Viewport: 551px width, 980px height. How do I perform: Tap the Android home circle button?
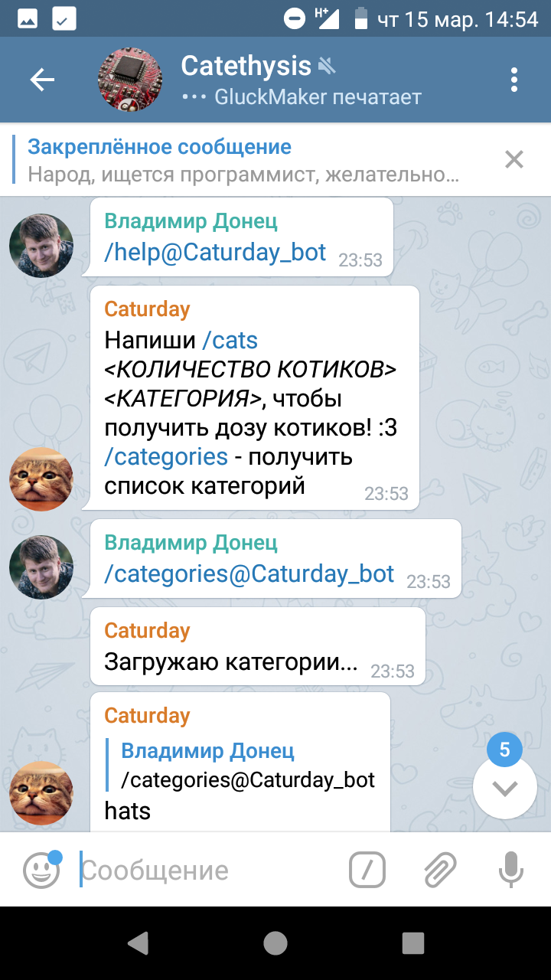(x=275, y=943)
